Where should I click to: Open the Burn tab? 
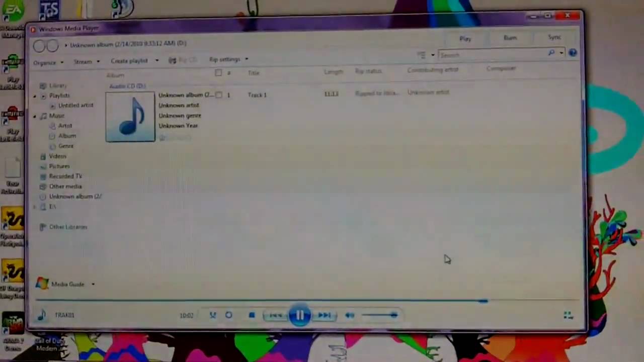[x=510, y=38]
